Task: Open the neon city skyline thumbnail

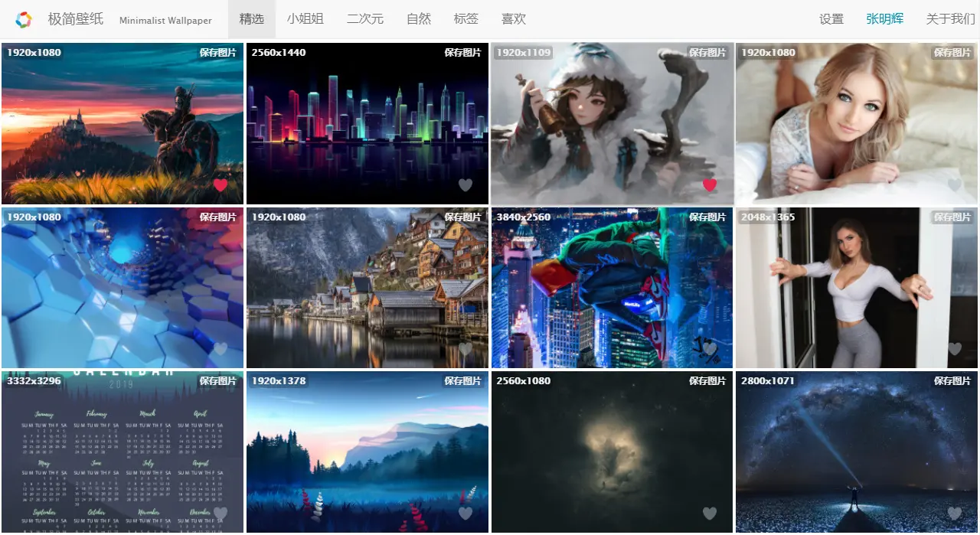Action: (x=367, y=123)
